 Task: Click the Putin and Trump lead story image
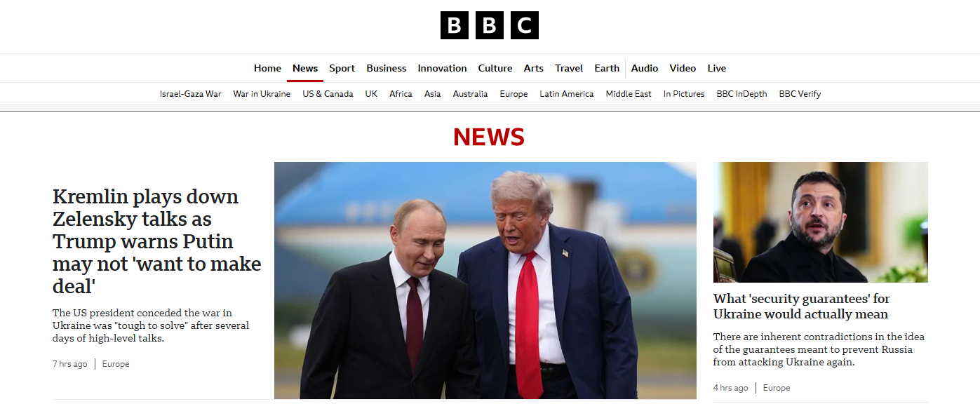click(x=485, y=281)
